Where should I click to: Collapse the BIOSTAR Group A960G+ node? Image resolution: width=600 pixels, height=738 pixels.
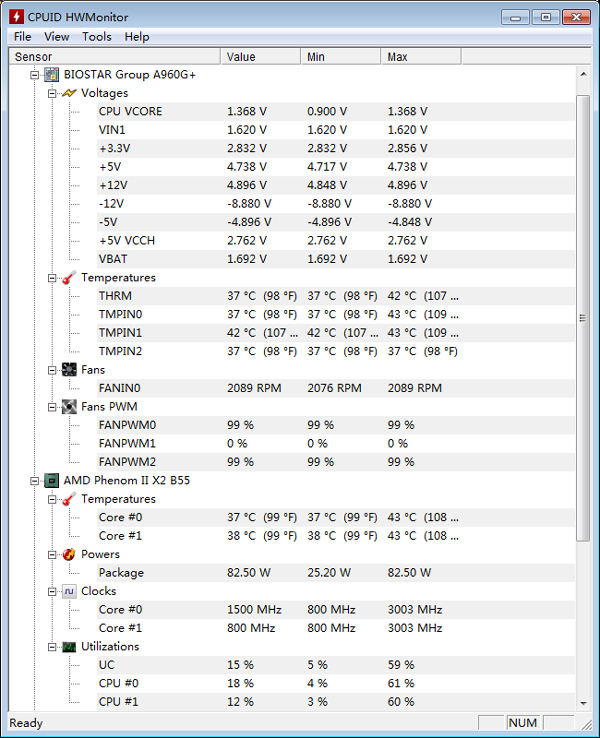[34, 74]
